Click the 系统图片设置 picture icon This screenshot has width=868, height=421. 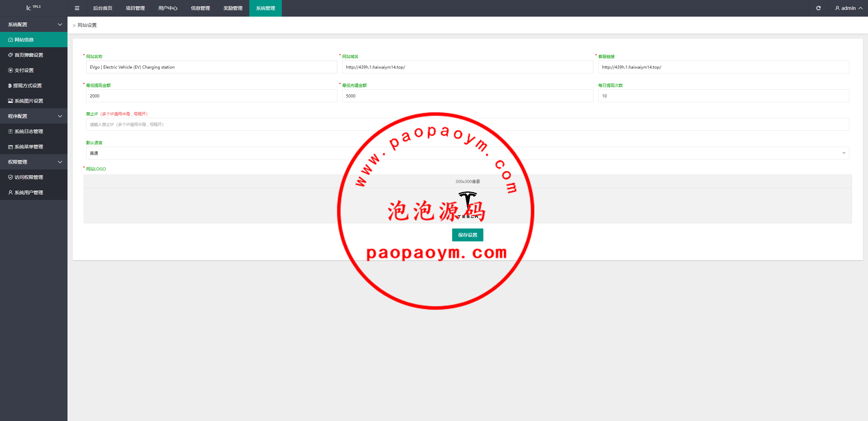click(x=11, y=101)
